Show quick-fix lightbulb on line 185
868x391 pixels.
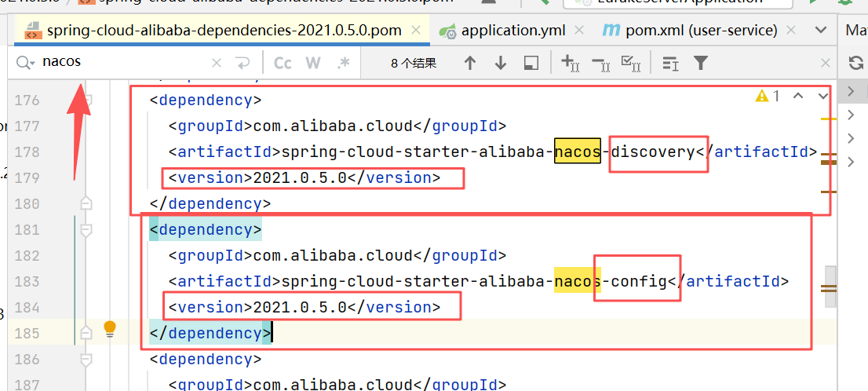[x=110, y=329]
